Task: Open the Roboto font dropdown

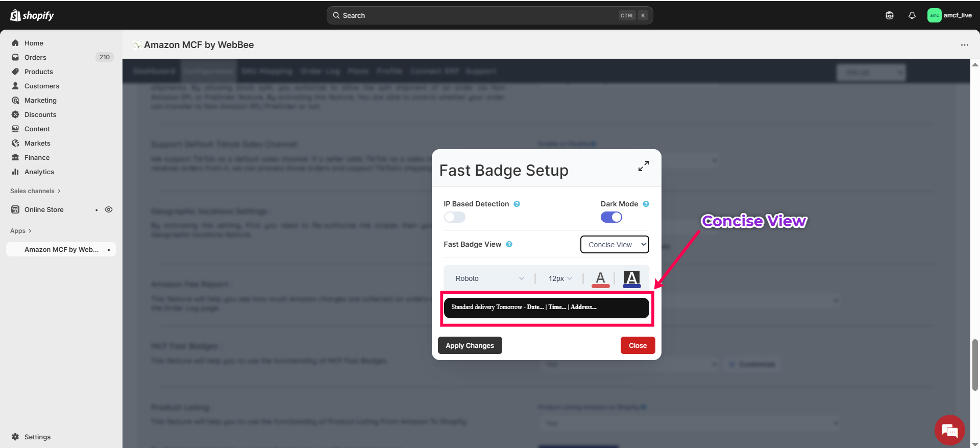Action: tap(489, 278)
